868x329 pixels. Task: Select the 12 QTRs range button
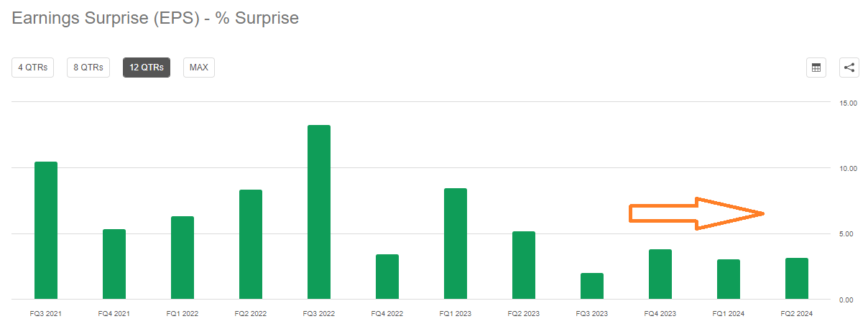point(147,68)
